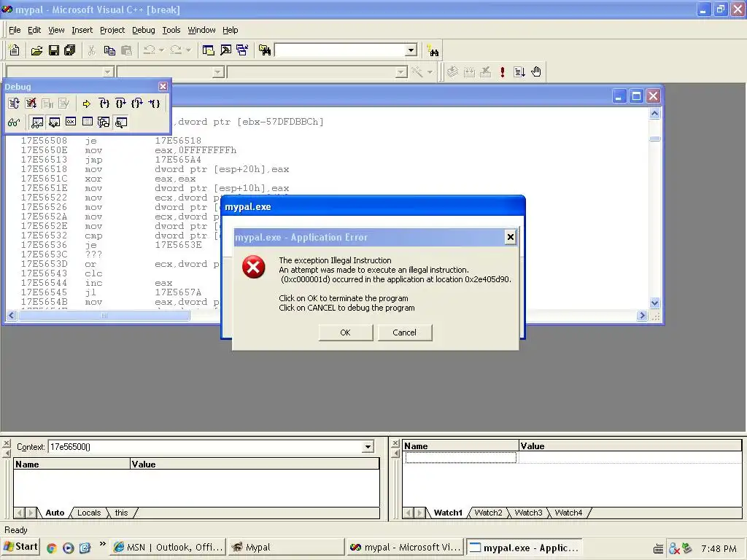Open the Tools menu

coord(171,30)
